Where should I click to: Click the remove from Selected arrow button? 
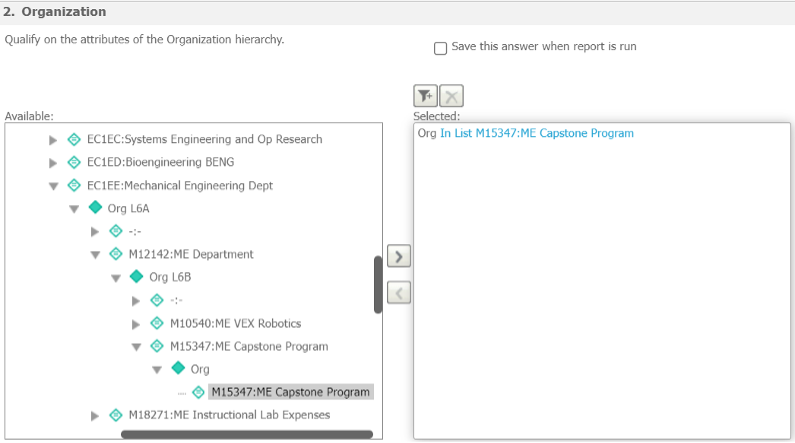pos(399,293)
